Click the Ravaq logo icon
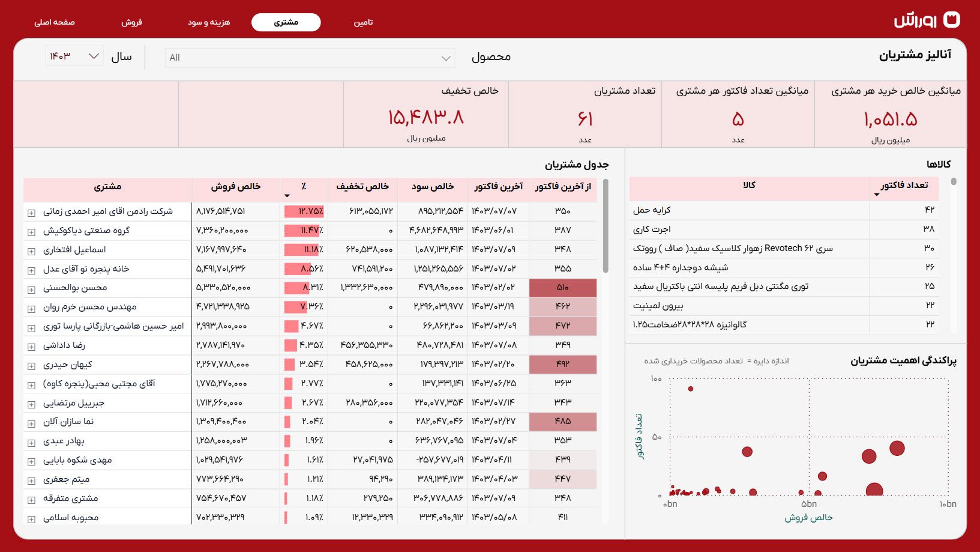 click(x=952, y=20)
